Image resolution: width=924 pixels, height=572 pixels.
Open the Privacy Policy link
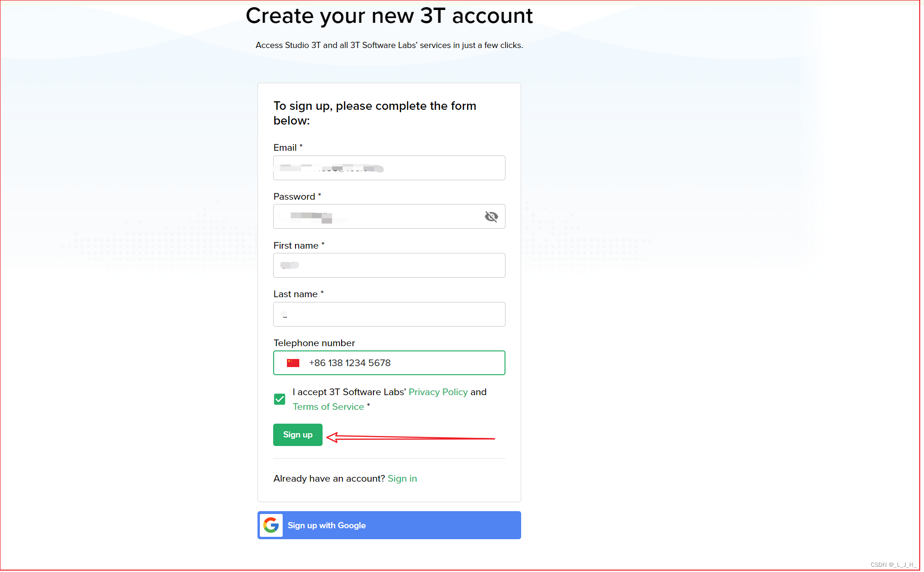click(x=438, y=392)
